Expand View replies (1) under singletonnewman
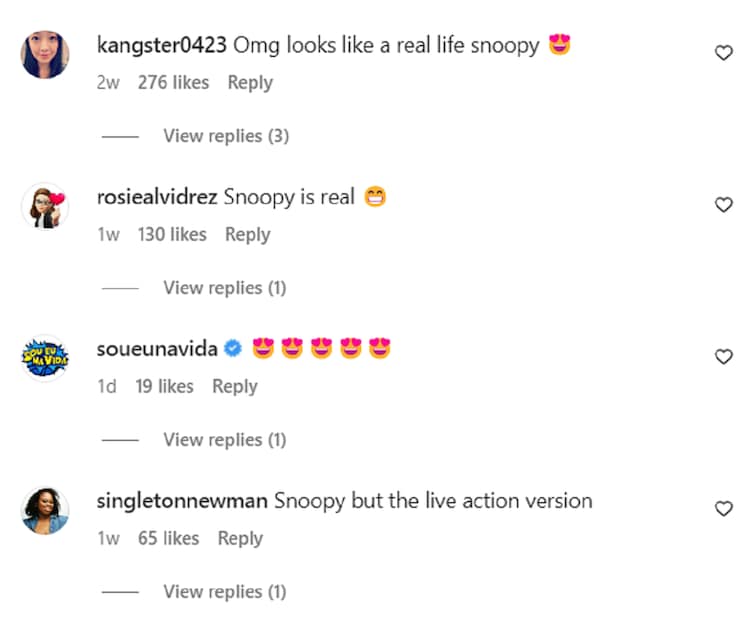Screen dimensions: 750x621 (x=225, y=592)
